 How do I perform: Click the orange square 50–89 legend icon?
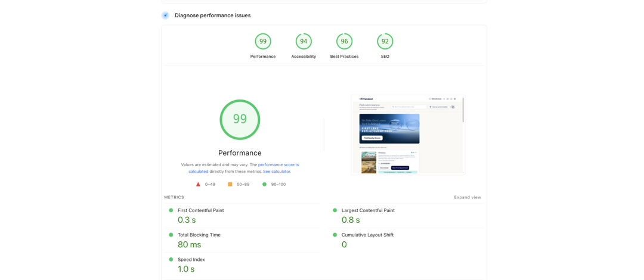(230, 184)
